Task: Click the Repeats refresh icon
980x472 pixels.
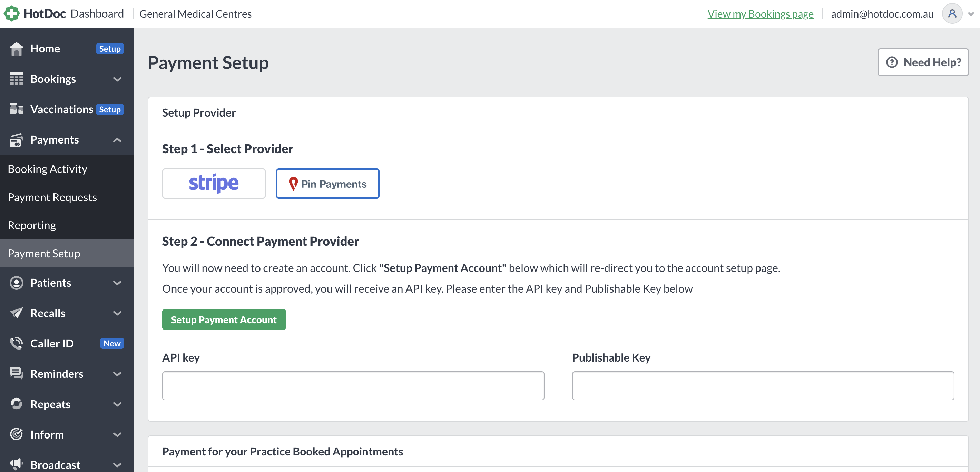Action: pyautogui.click(x=16, y=404)
